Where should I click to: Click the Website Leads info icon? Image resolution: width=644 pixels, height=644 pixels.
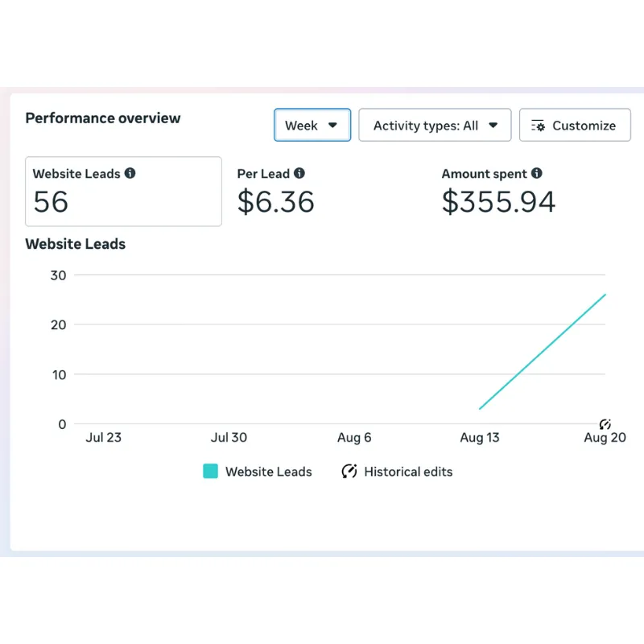pos(130,173)
